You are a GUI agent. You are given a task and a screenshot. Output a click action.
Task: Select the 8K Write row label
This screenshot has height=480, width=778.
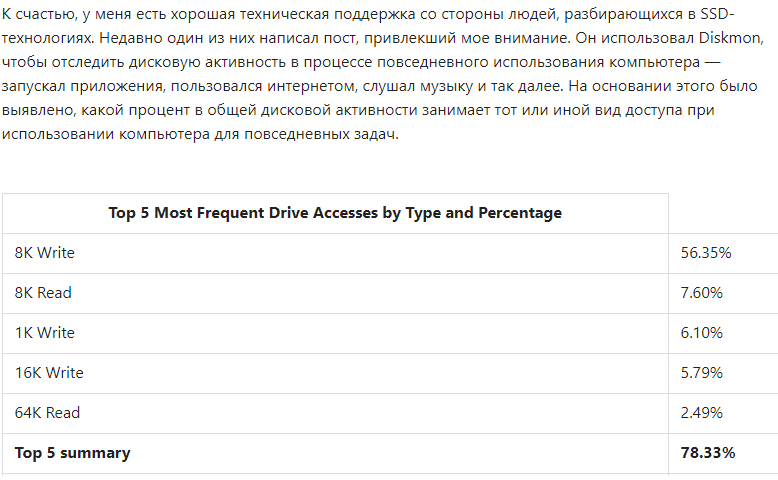(45, 253)
